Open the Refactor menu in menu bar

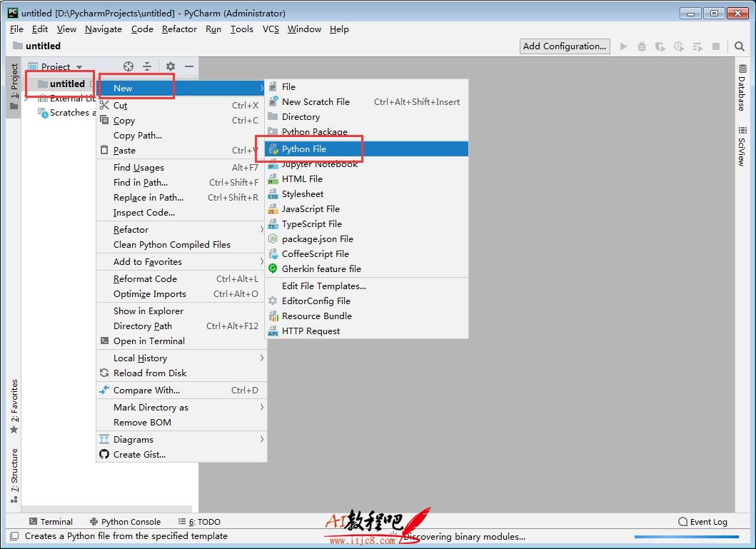tap(179, 29)
